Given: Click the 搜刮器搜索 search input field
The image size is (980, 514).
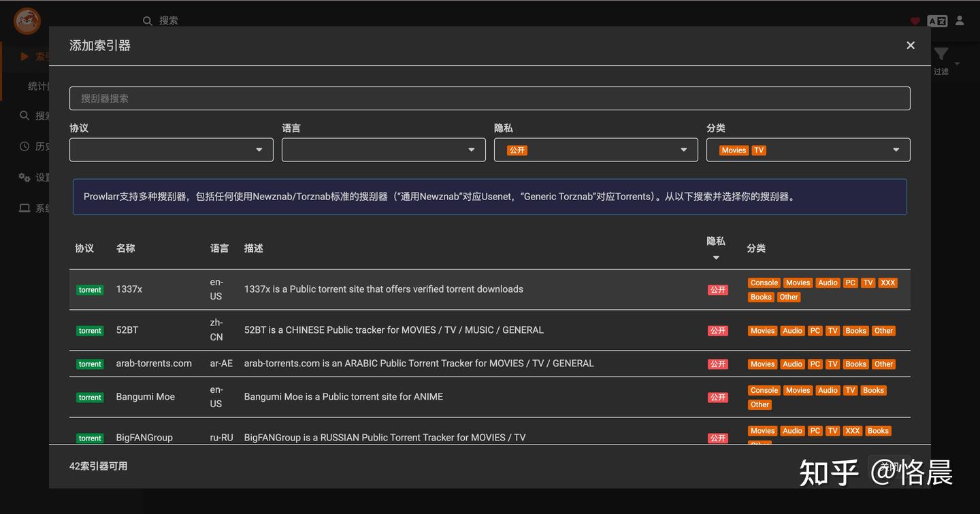Looking at the screenshot, I should [x=489, y=98].
